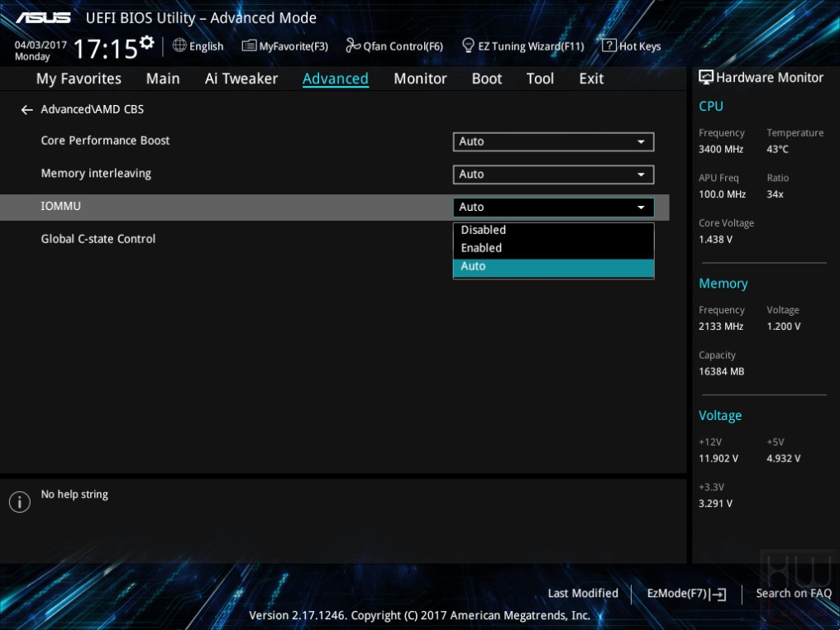Click the No help string text
Image resolution: width=840 pixels, height=630 pixels.
[x=74, y=494]
